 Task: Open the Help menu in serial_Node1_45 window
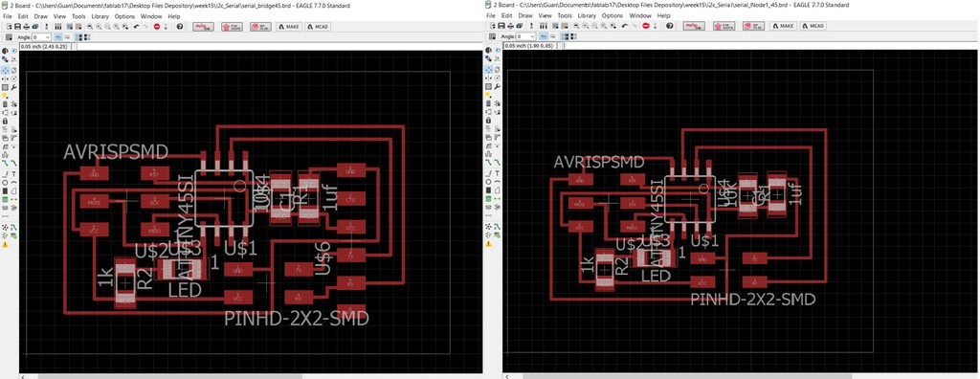(x=664, y=15)
